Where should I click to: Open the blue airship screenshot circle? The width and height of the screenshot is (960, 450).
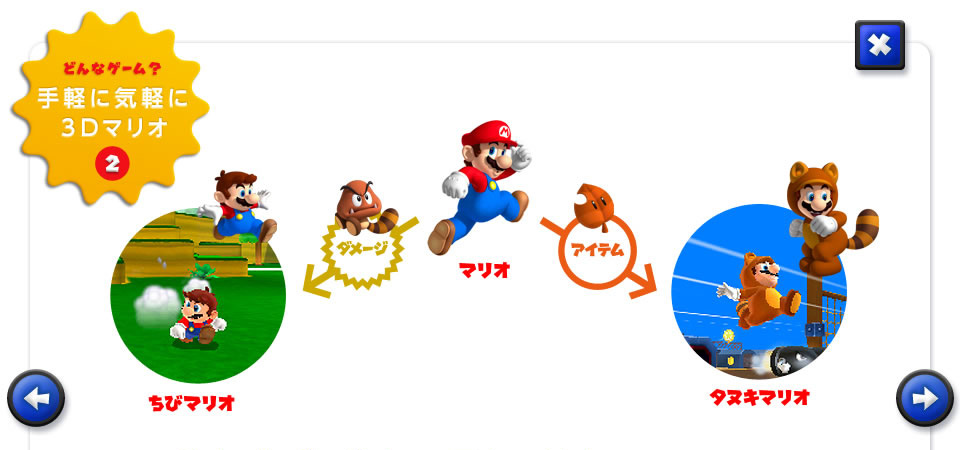759,291
